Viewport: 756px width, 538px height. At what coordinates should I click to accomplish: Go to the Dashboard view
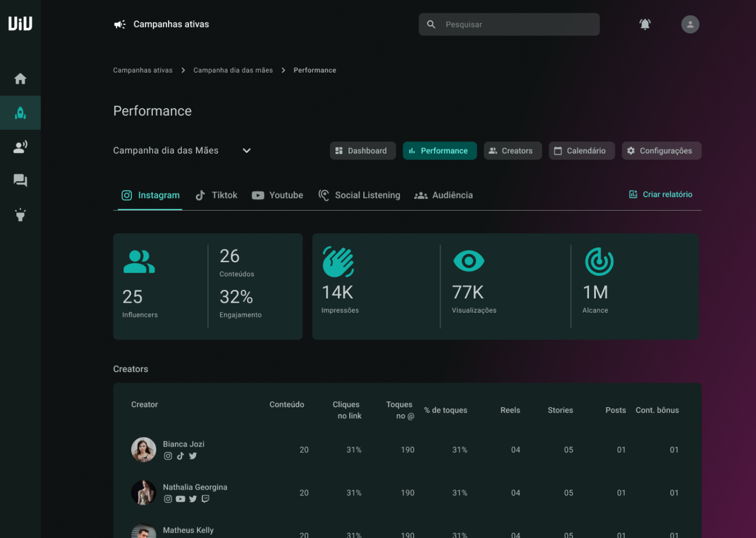[x=363, y=151]
